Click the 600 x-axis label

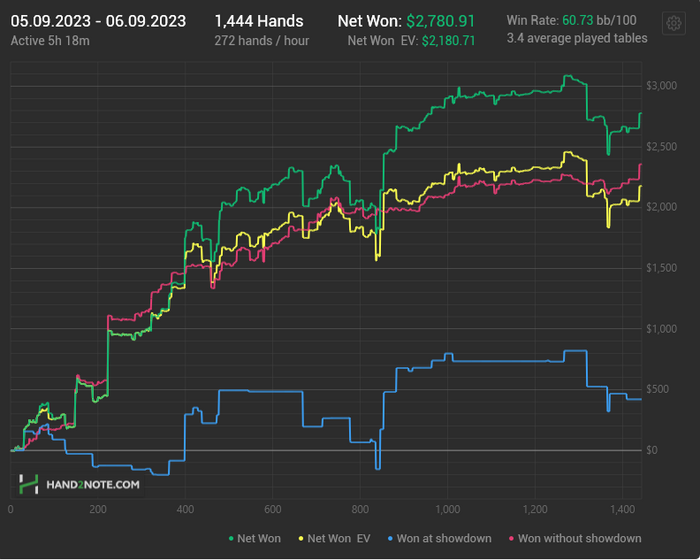pos(273,510)
